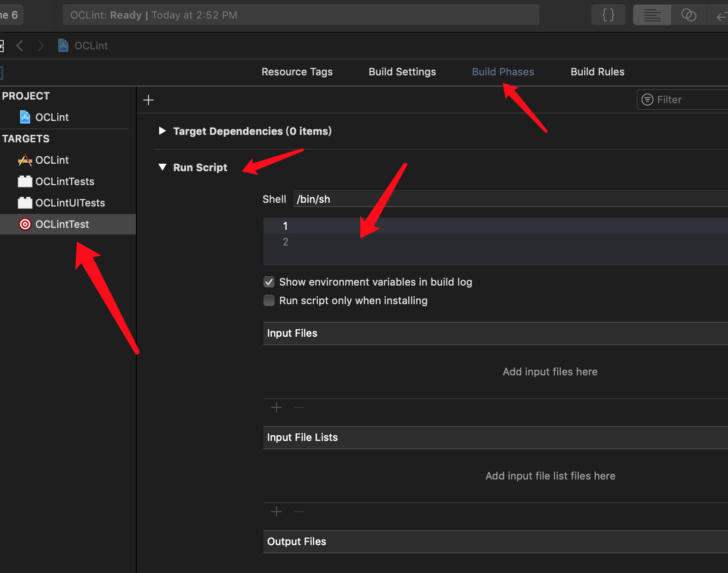Enable Run script only when installing
The height and width of the screenshot is (573, 728).
click(269, 300)
